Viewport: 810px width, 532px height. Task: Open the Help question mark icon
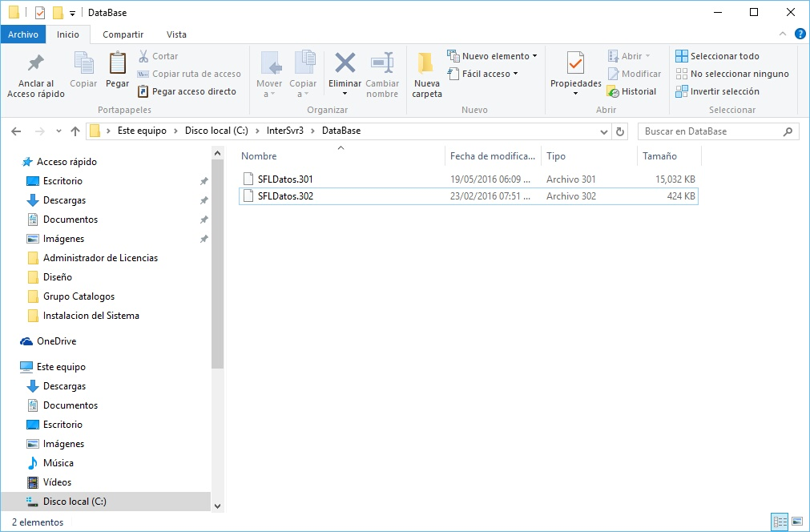800,34
